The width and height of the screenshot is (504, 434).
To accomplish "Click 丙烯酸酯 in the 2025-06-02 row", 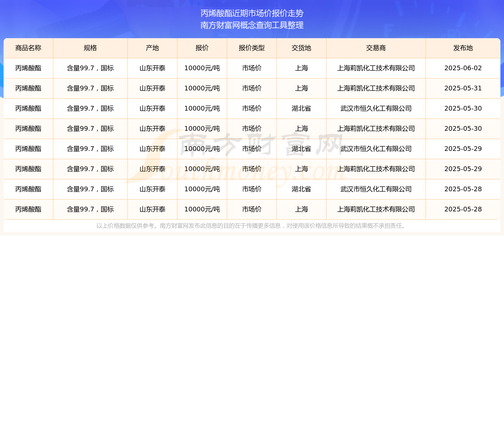I will 28,68.
